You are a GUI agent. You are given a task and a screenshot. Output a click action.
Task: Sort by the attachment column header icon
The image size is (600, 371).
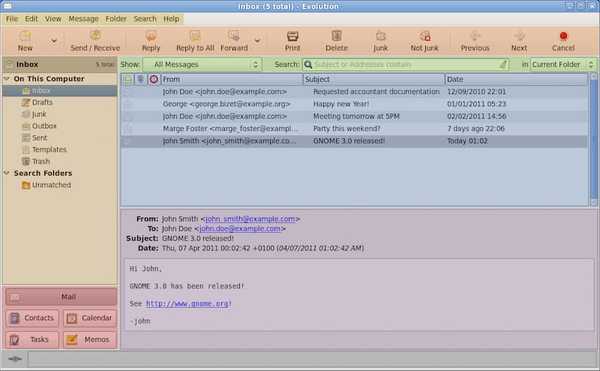click(140, 80)
